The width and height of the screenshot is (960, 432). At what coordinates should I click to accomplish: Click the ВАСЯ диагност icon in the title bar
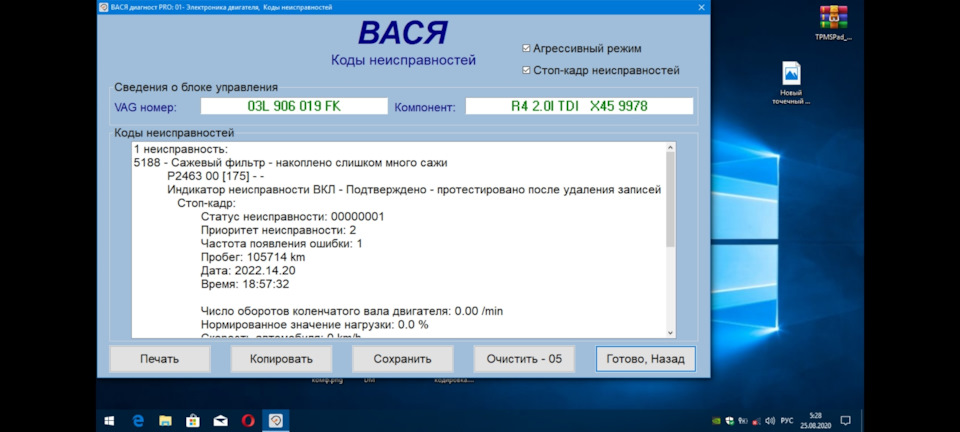[104, 7]
